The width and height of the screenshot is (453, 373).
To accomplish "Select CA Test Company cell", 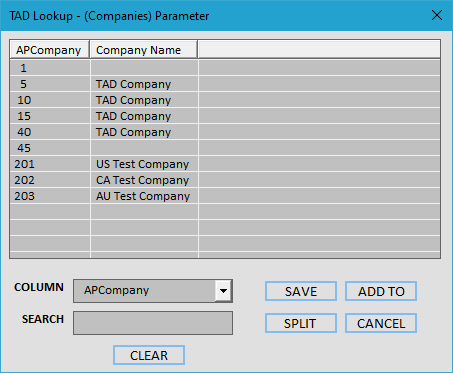I will point(144,180).
